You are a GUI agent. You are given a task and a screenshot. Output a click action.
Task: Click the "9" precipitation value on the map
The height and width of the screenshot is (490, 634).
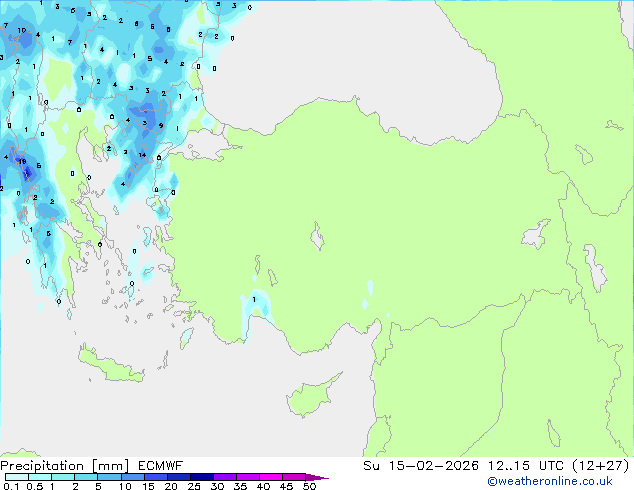tap(161, 125)
